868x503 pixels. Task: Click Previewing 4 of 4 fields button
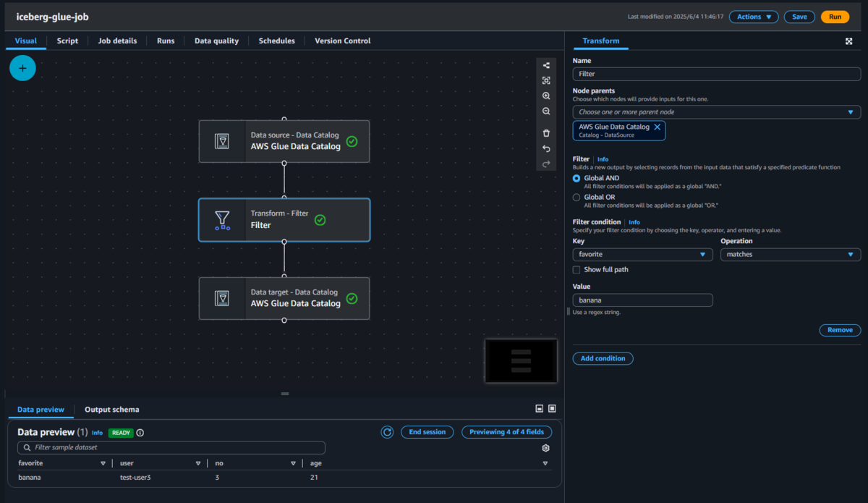coord(506,432)
